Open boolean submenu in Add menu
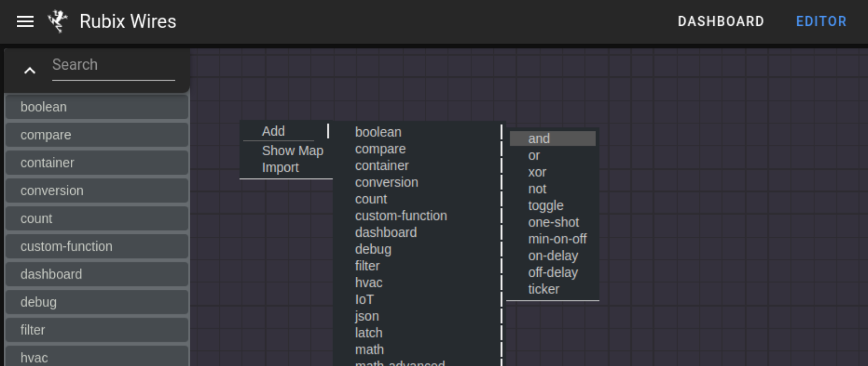 click(419, 132)
